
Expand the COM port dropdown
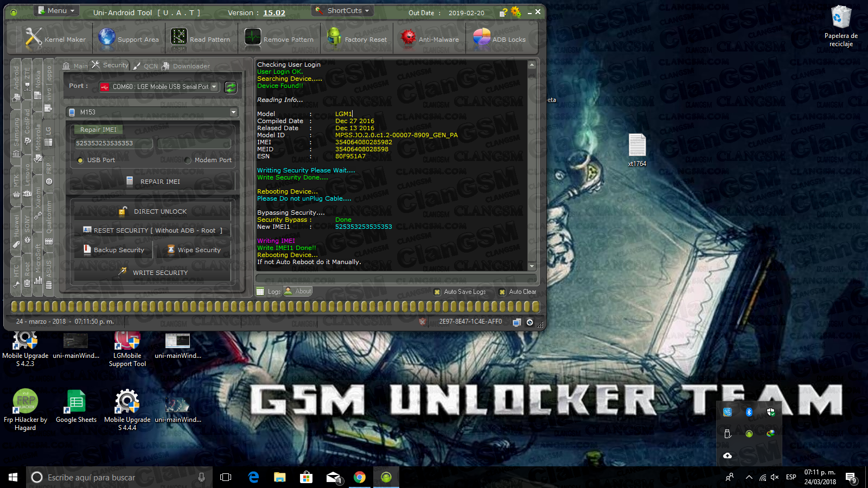click(x=214, y=87)
